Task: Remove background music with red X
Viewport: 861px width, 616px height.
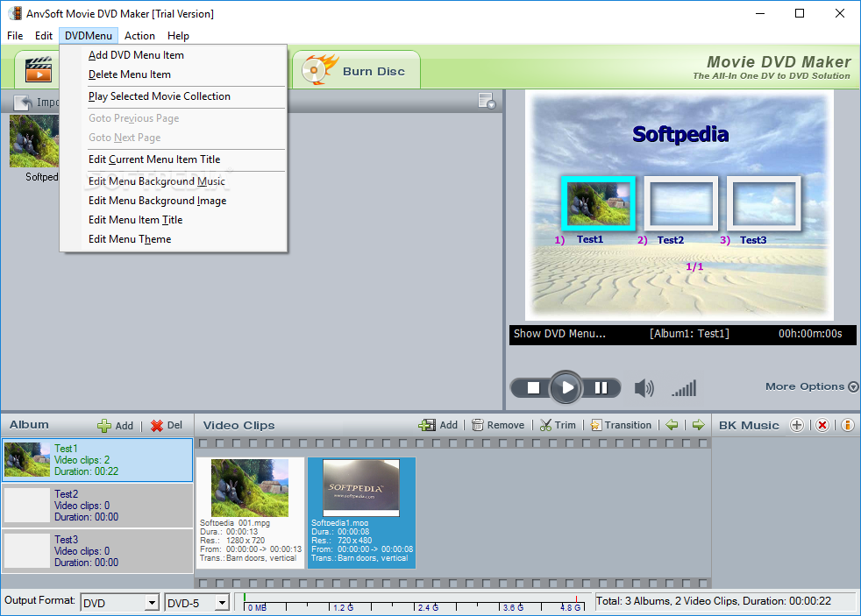Action: pyautogui.click(x=822, y=425)
